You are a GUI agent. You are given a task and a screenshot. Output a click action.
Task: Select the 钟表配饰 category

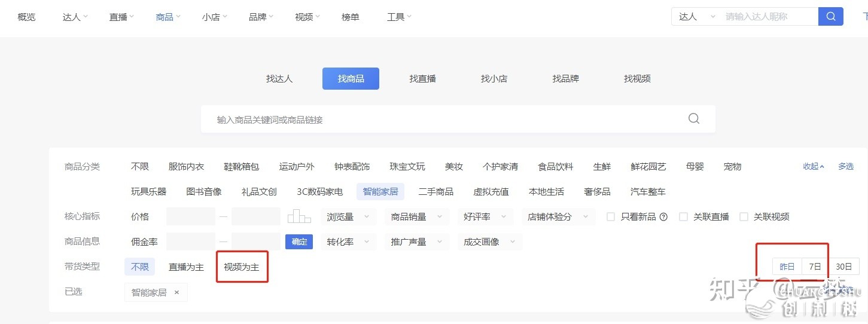352,167
